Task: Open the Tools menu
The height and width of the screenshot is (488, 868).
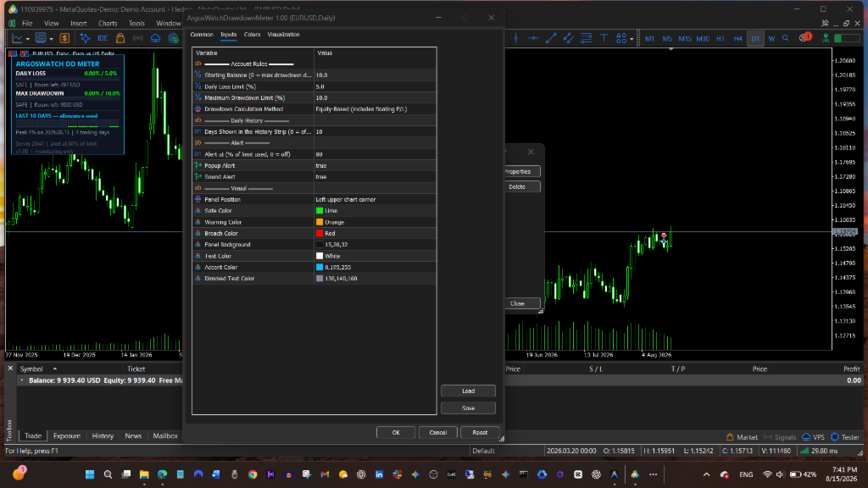Action: (136, 23)
